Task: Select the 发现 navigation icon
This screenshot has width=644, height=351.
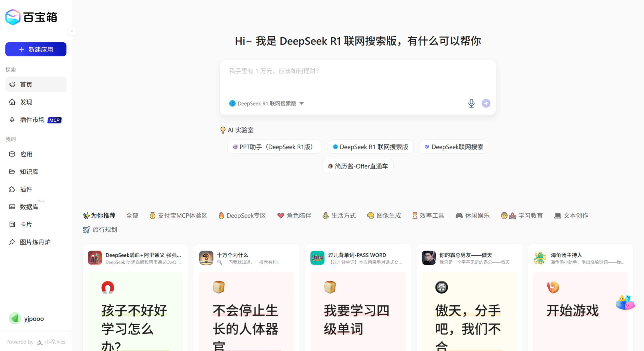Action: (x=26, y=102)
